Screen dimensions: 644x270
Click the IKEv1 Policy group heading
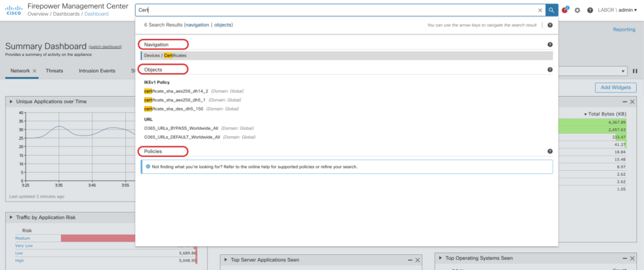pos(157,82)
